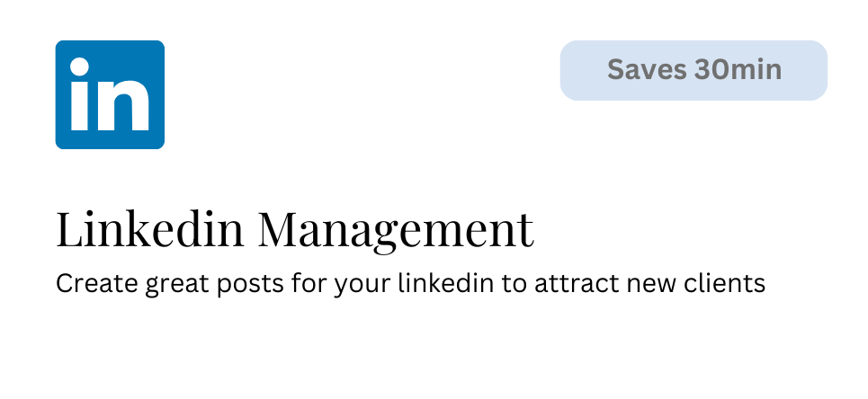The width and height of the screenshot is (868, 399).
Task: Open the Linkedin Management heading
Action: pos(295,230)
